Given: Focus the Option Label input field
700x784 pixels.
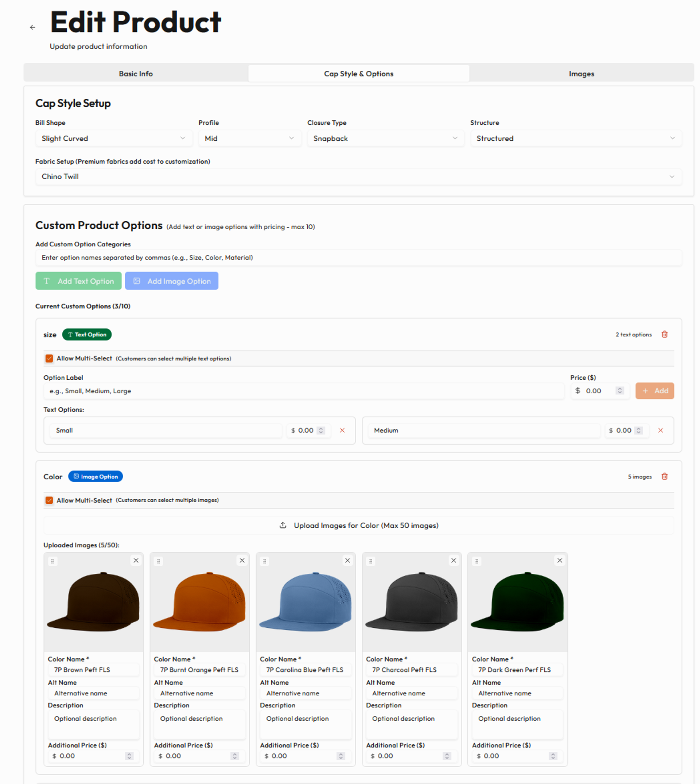Looking at the screenshot, I should 304,391.
